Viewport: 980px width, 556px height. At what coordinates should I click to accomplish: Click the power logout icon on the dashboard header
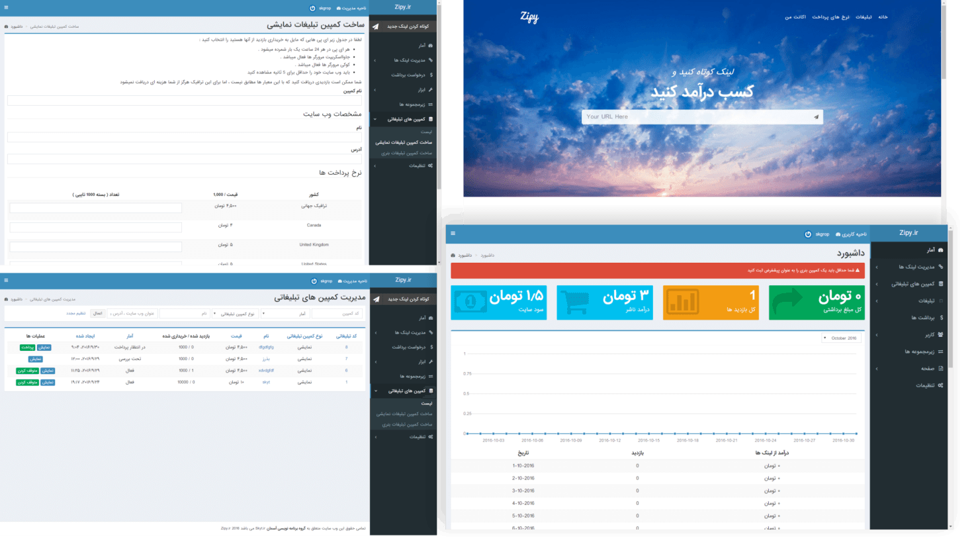click(808, 234)
